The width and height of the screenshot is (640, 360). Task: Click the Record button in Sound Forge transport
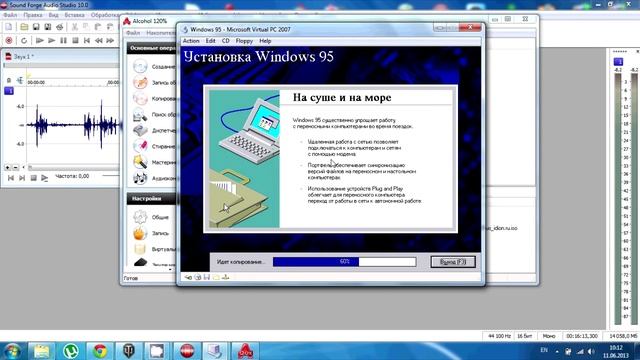click(x=9, y=40)
